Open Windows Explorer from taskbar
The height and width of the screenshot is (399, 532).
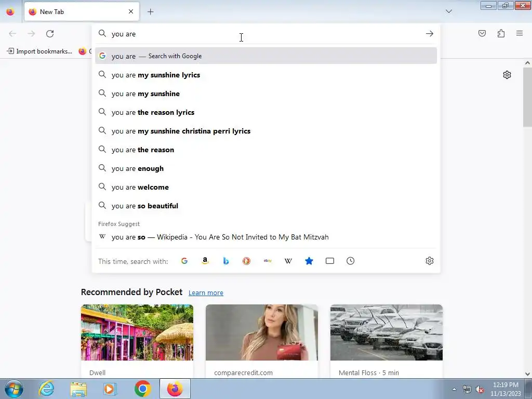pyautogui.click(x=78, y=389)
